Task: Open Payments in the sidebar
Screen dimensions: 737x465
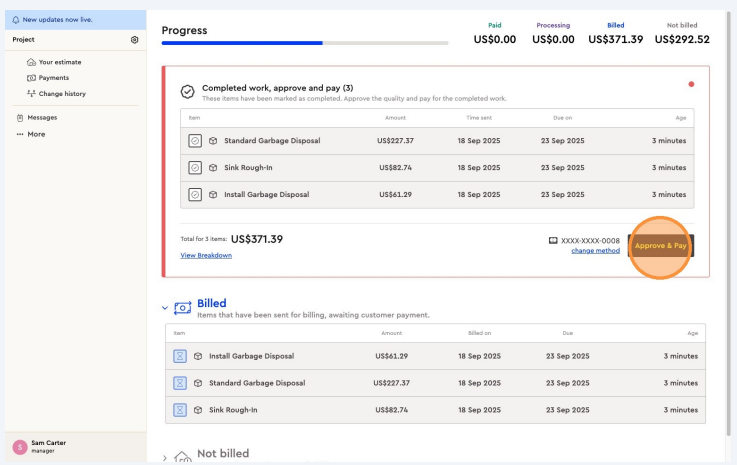Action: 53,78
